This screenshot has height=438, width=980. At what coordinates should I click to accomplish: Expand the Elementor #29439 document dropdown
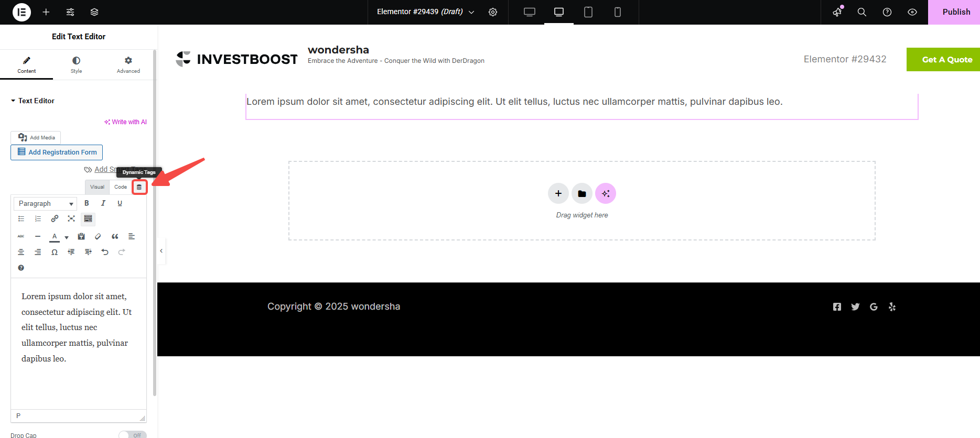471,12
